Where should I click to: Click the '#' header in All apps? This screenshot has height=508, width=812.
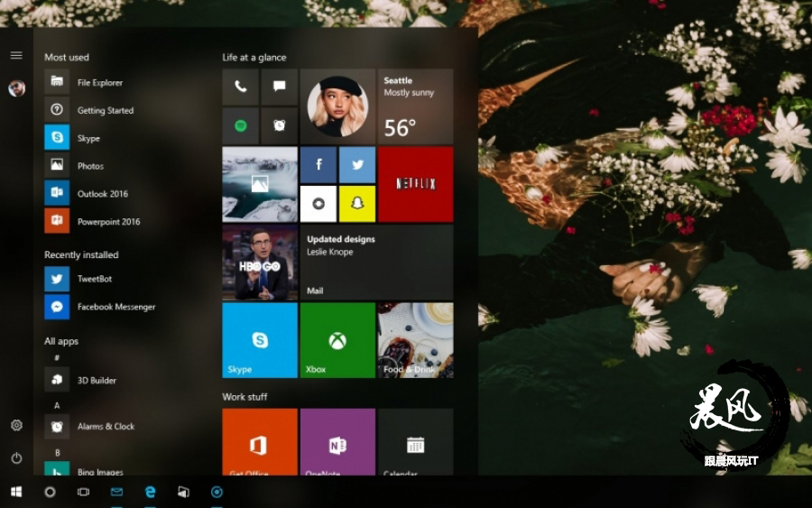[x=57, y=358]
